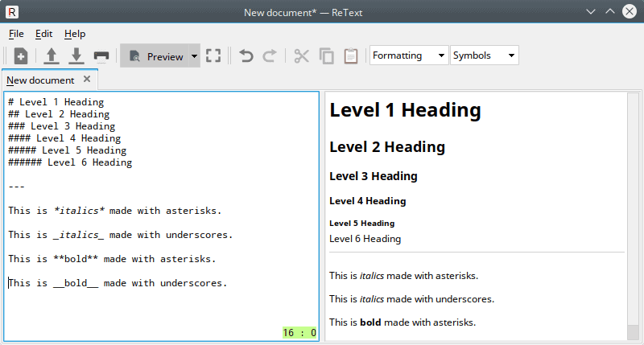Open the File menu

point(16,34)
